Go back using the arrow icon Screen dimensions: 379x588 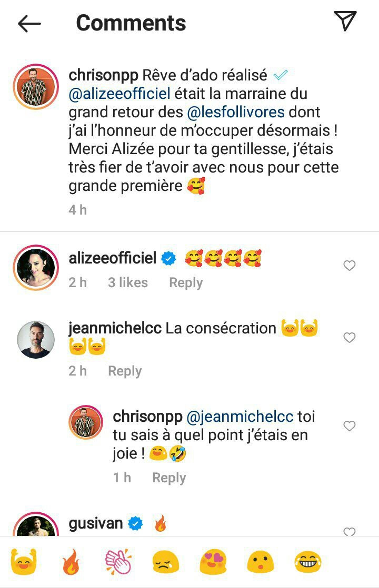click(x=29, y=23)
